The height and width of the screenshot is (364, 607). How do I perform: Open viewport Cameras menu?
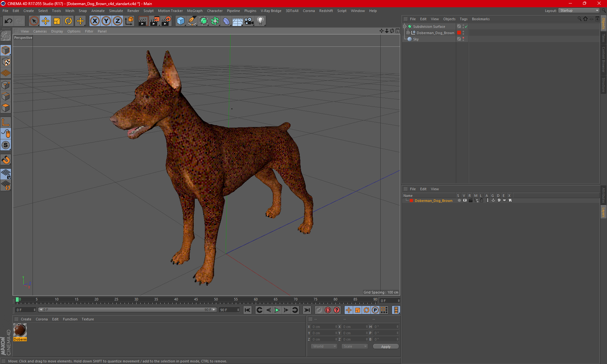(40, 31)
